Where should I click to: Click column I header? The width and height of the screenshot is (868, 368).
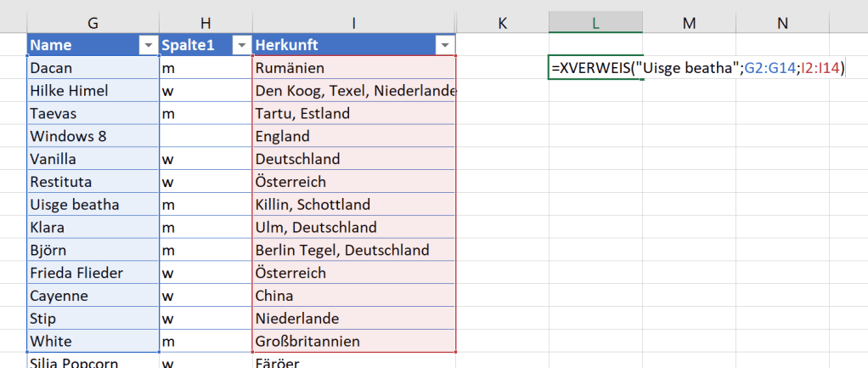(x=353, y=23)
